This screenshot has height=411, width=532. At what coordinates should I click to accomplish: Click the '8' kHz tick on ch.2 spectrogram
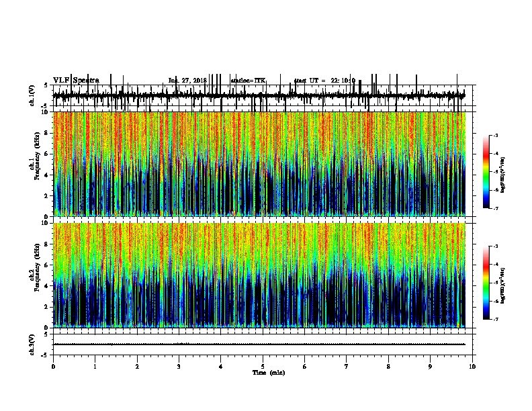coord(47,244)
